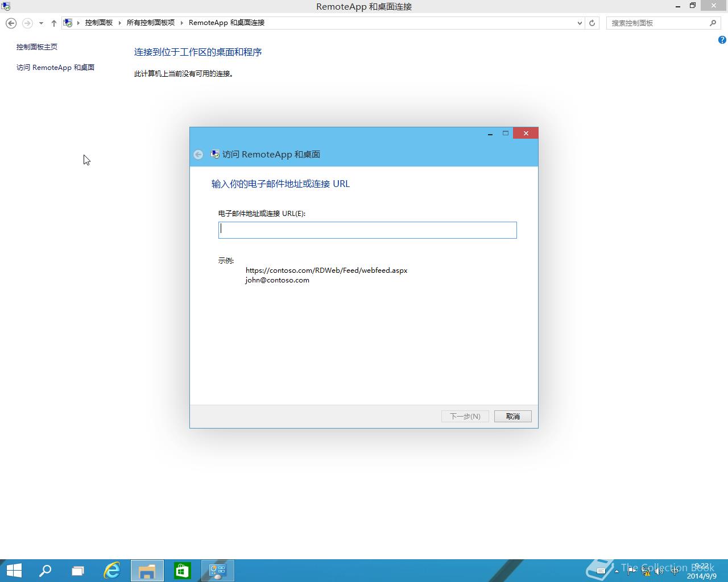Refresh the Control Panel address bar

point(592,23)
